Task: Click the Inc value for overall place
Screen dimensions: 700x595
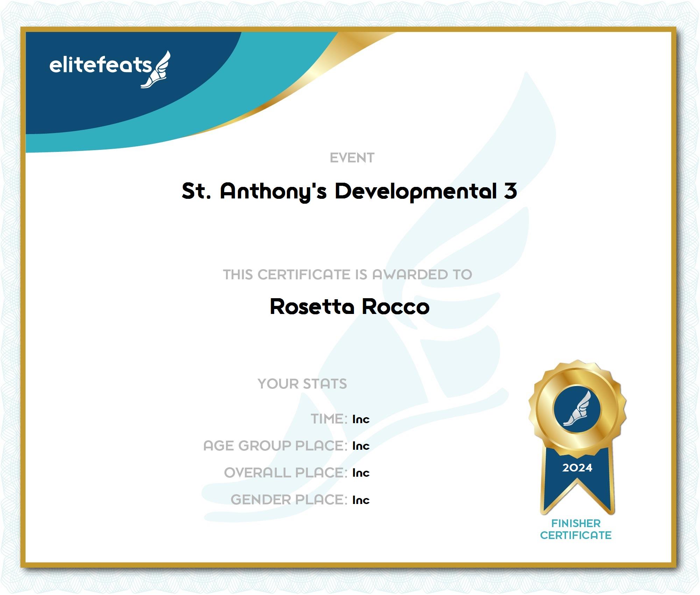Action: 361,473
